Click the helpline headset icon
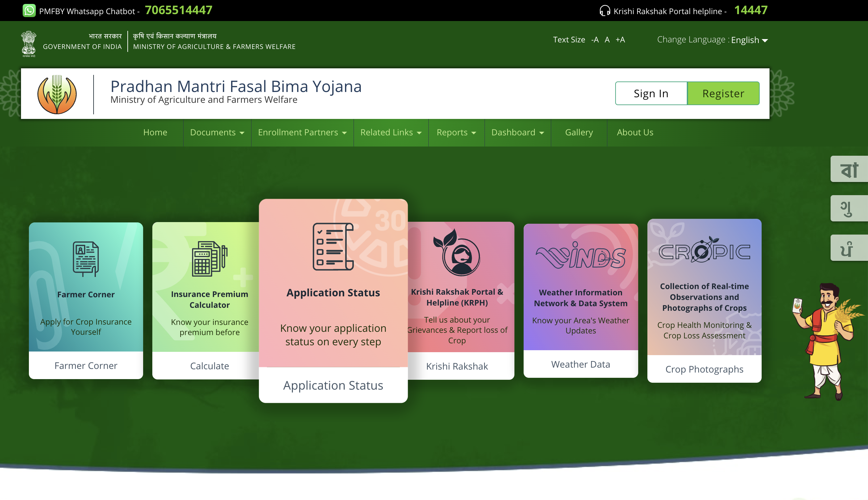Viewport: 868px width, 500px height. [x=605, y=11]
